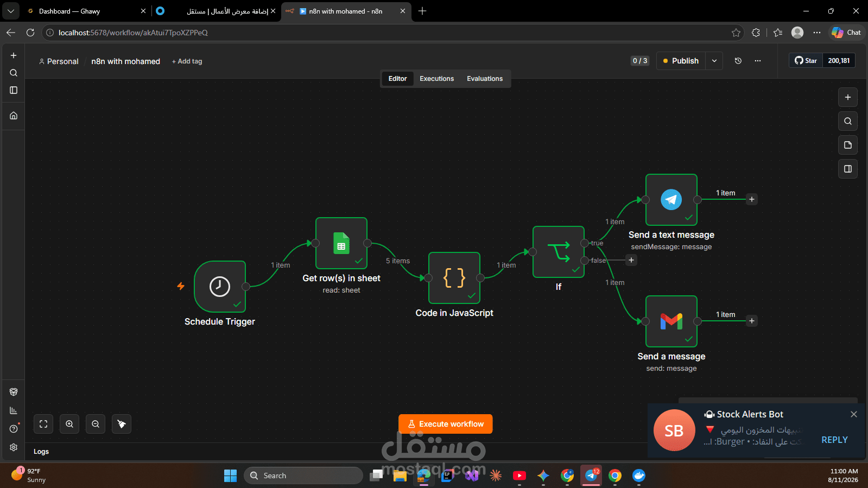Open the help question mark icon
This screenshot has width=868, height=488.
(x=14, y=429)
